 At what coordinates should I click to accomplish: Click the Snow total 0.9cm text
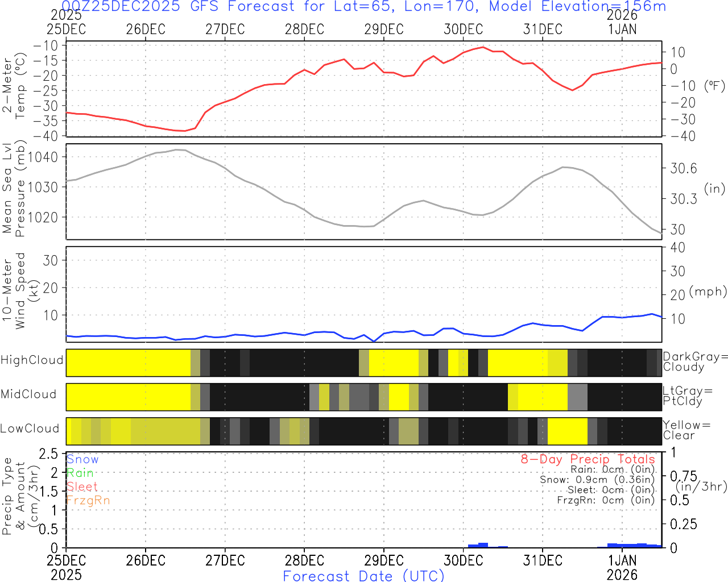coord(597,480)
